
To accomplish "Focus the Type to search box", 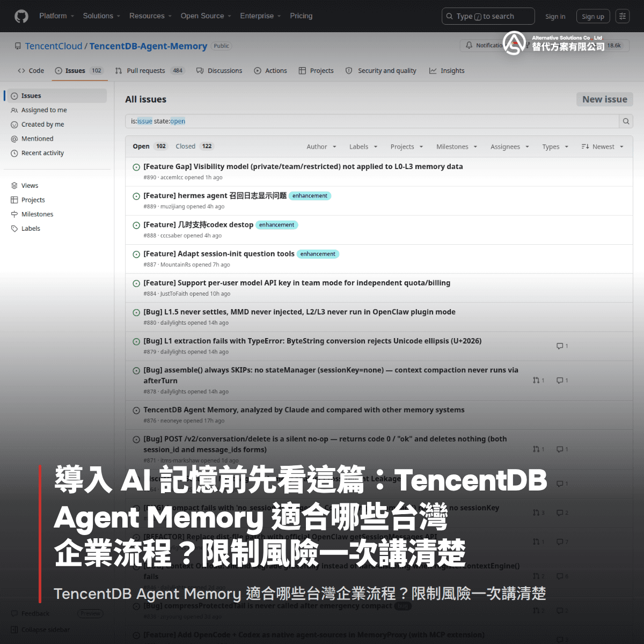I will coord(488,16).
